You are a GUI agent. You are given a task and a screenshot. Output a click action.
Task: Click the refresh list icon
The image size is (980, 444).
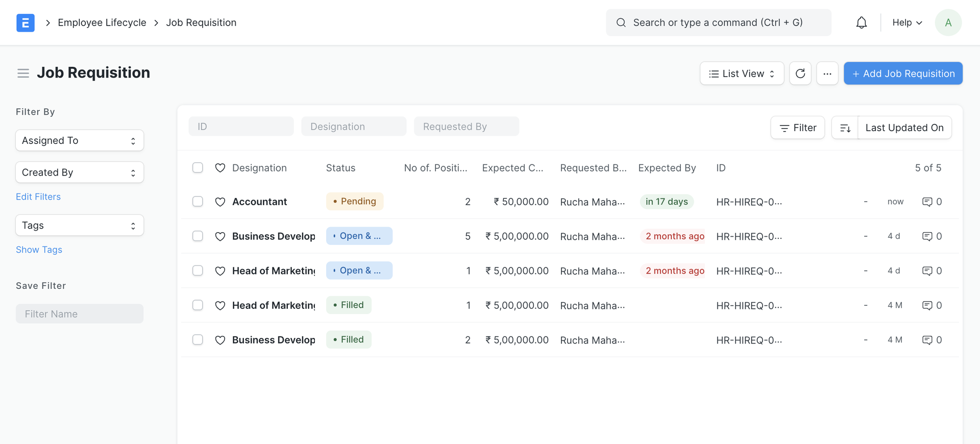(800, 73)
